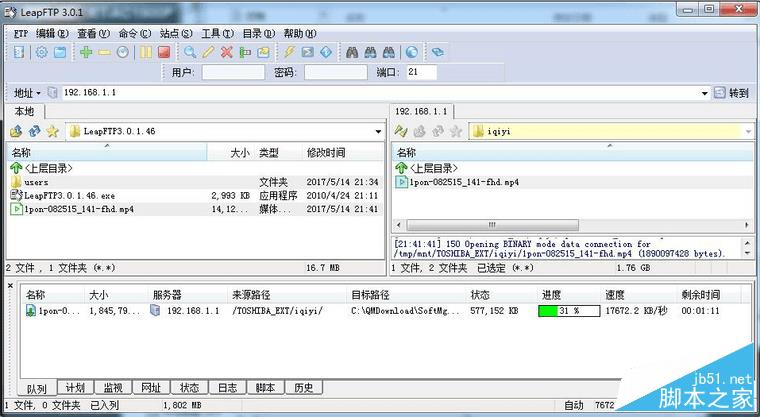Go up a folder in the local pane
Screen dimensions: 760x417
16,131
